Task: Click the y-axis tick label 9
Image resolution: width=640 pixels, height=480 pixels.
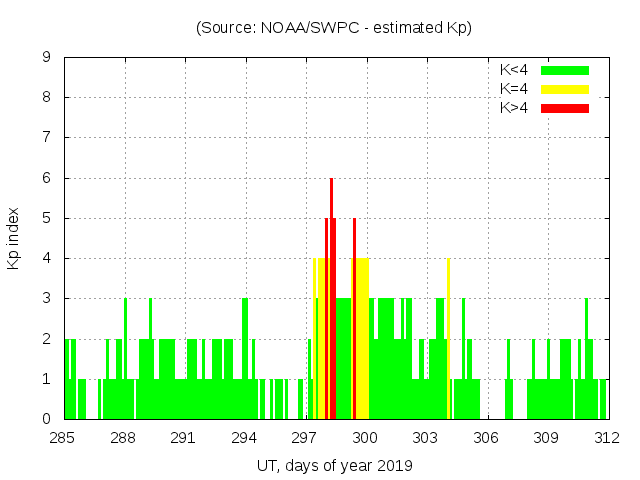Action: (x=47, y=57)
